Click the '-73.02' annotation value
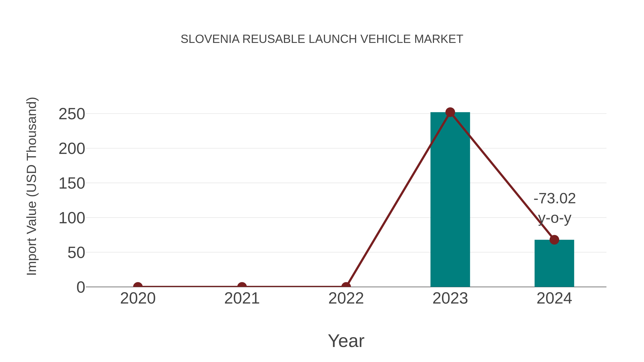This screenshot has height=362, width=644. pyautogui.click(x=555, y=199)
